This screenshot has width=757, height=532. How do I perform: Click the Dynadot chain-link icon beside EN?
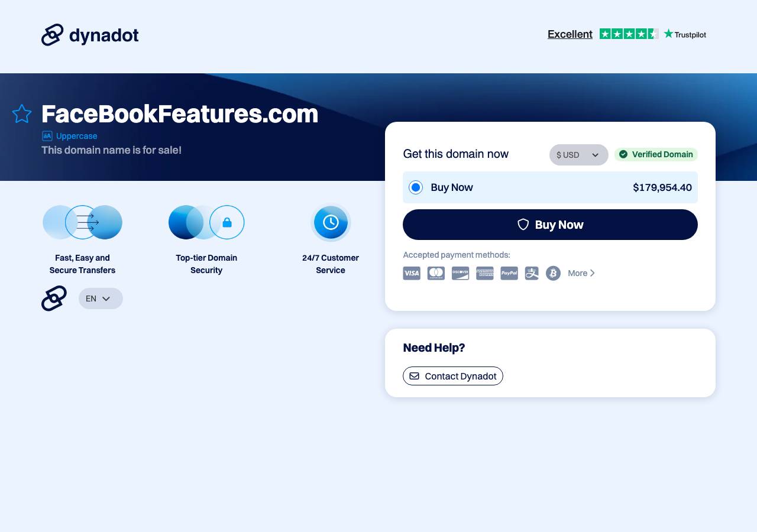pyautogui.click(x=54, y=299)
